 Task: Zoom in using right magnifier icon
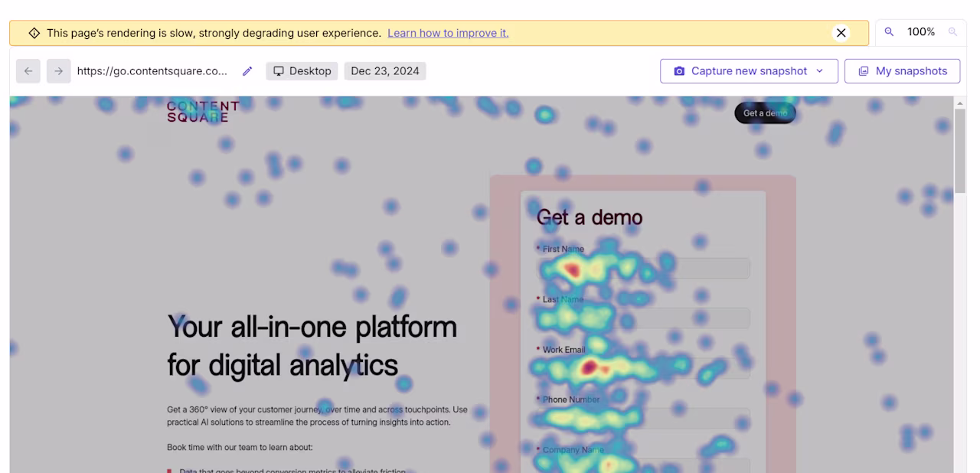click(x=952, y=32)
